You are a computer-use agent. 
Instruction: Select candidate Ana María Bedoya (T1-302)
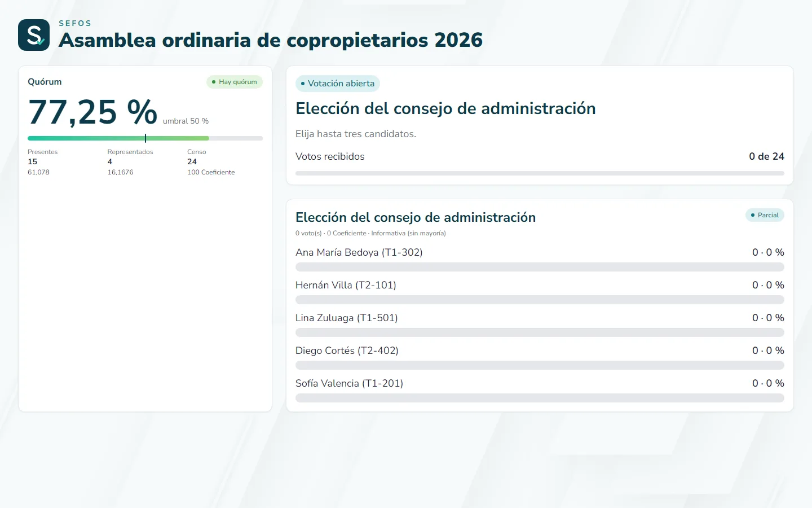(x=359, y=252)
